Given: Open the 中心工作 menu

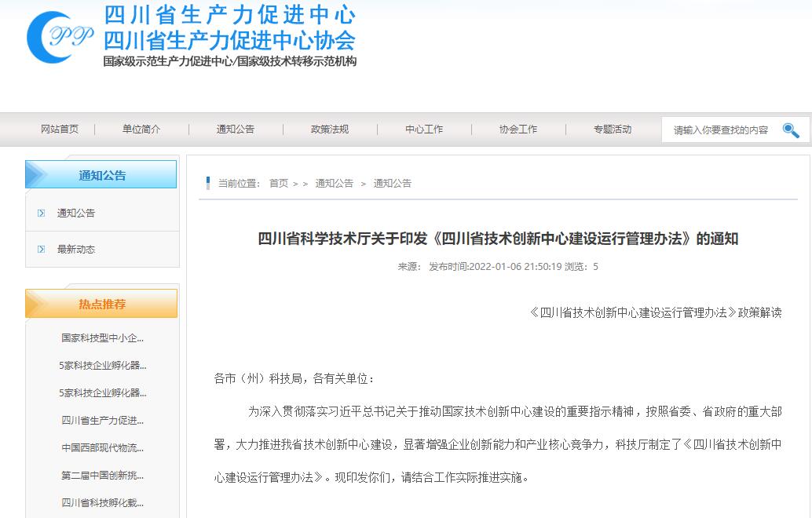Looking at the screenshot, I should [x=424, y=129].
